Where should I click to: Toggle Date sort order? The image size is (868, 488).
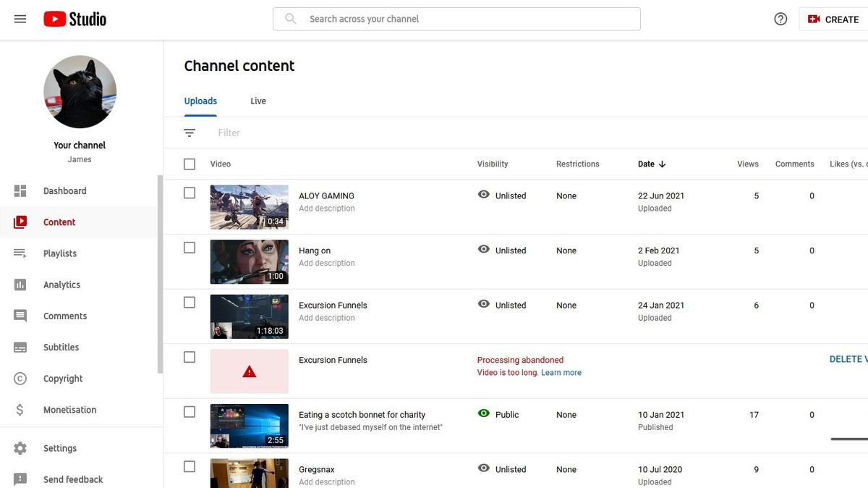(651, 164)
